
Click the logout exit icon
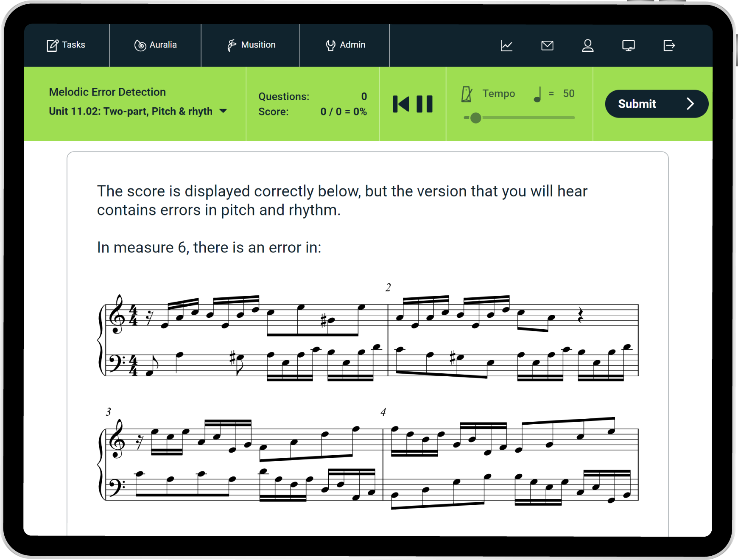point(669,45)
